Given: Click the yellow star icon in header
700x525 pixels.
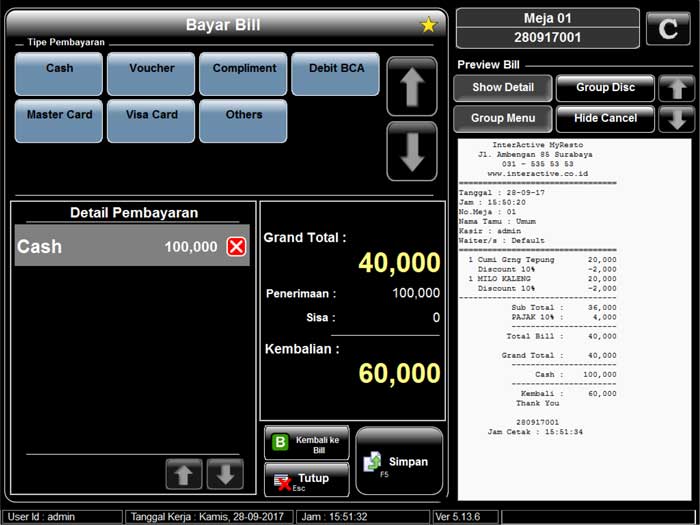Looking at the screenshot, I should (428, 25).
